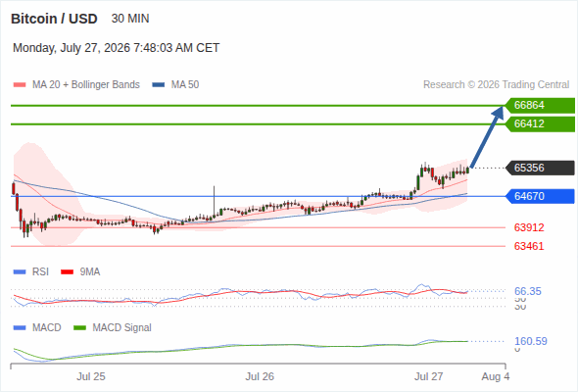
Task: Click the MACD value 160.59
Action: tap(531, 341)
